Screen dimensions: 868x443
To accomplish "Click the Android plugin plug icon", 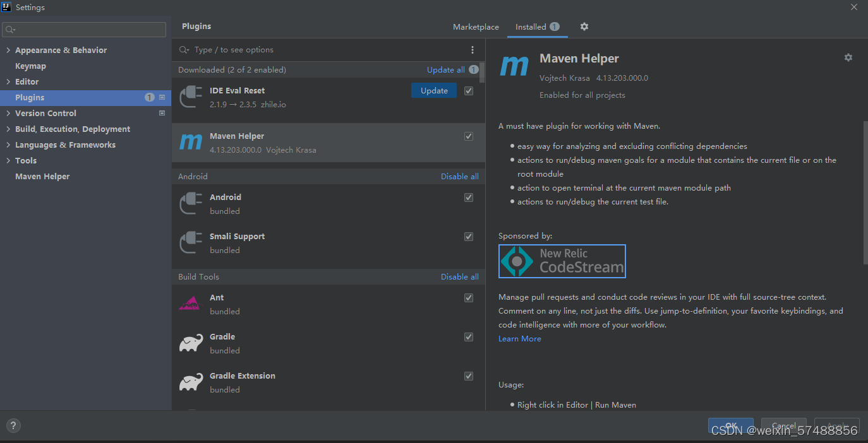I will pyautogui.click(x=191, y=204).
